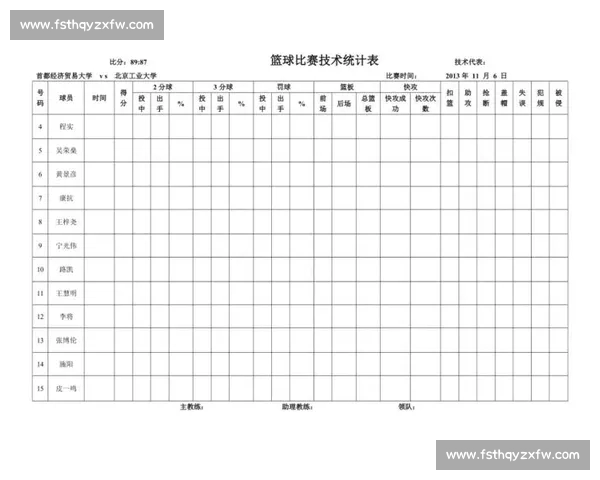Click the title 篮球比赛技术统计表
This screenshot has height=480, width=600.
[324, 60]
